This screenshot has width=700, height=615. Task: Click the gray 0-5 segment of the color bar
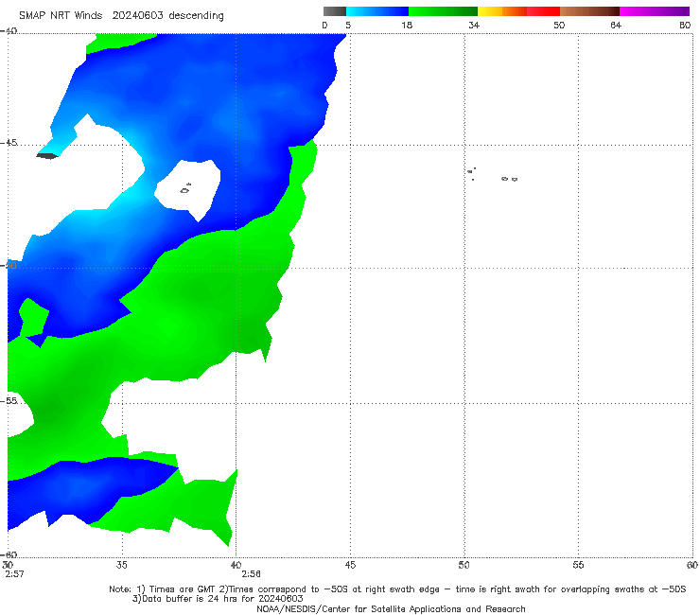pos(335,11)
